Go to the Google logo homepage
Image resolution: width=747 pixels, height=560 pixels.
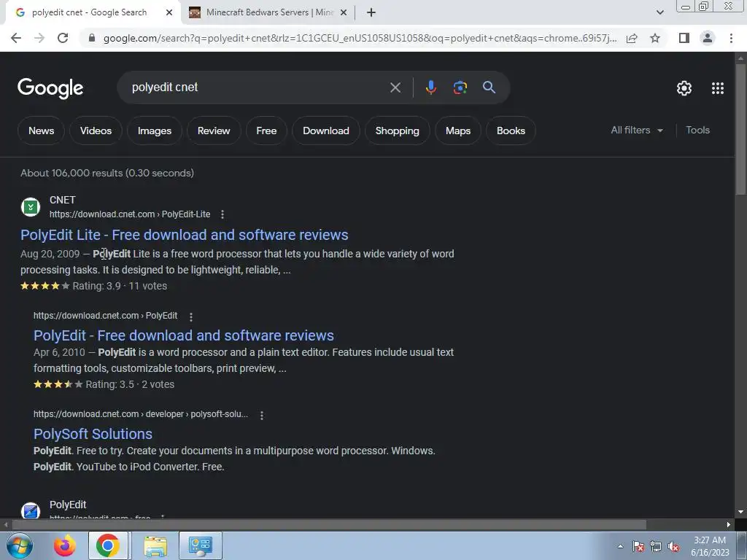tap(50, 88)
